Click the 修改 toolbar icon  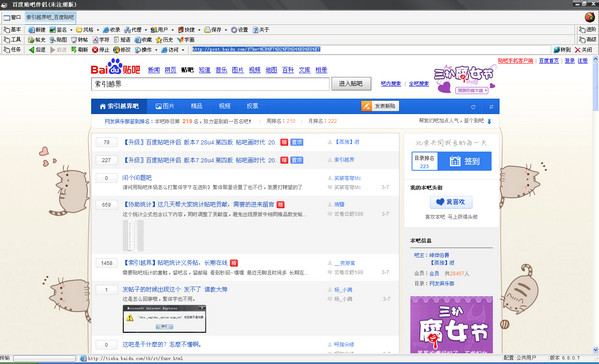pos(122,50)
